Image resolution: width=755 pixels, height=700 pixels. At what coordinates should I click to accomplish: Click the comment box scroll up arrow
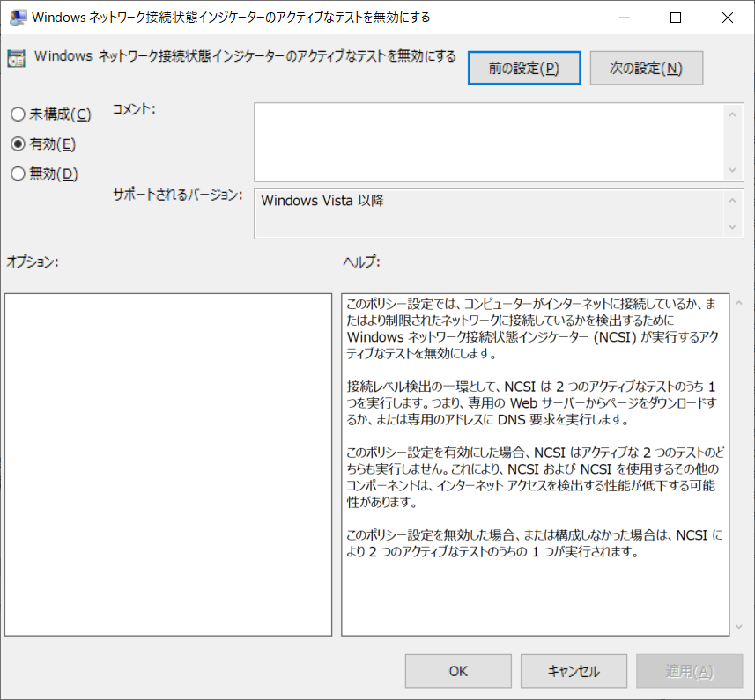point(732,114)
